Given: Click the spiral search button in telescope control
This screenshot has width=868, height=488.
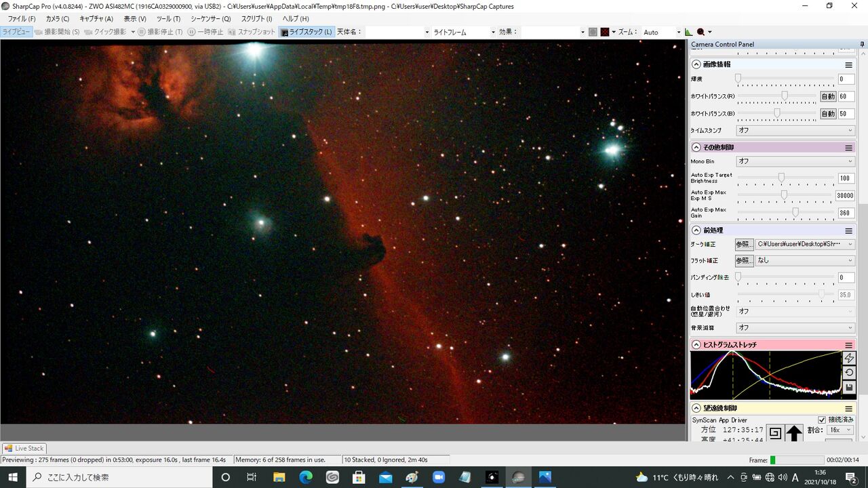Looking at the screenshot, I should coord(776,432).
